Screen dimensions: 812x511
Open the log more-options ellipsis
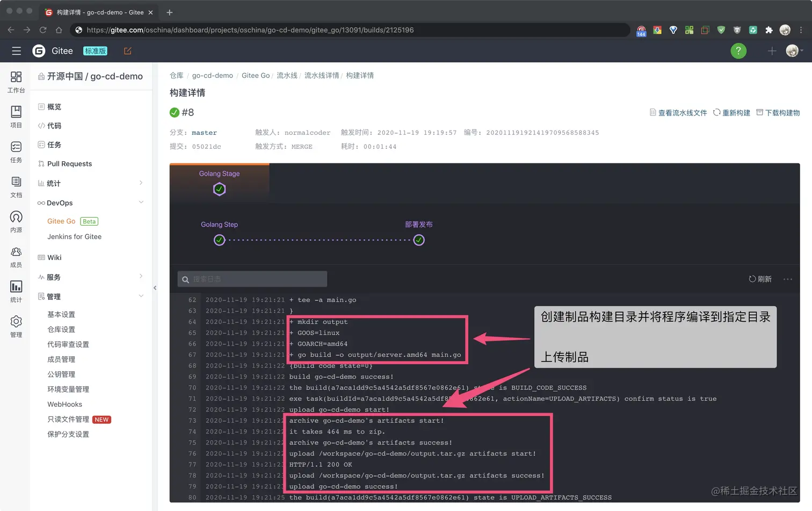tap(788, 279)
